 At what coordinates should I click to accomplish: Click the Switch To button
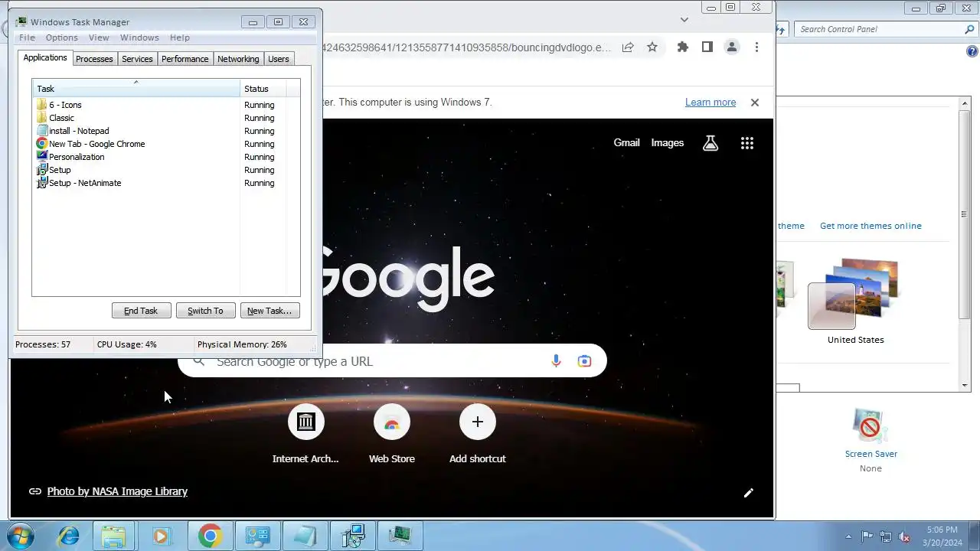205,311
